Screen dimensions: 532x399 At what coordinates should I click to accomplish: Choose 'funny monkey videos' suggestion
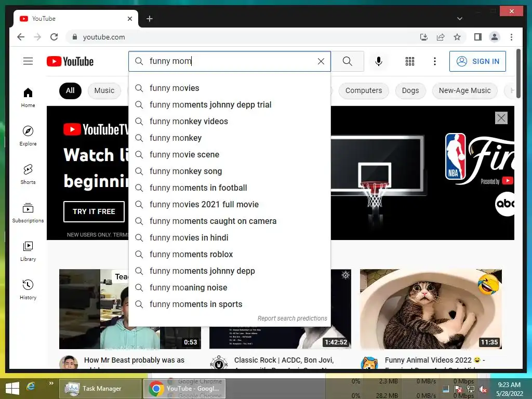pos(230,122)
